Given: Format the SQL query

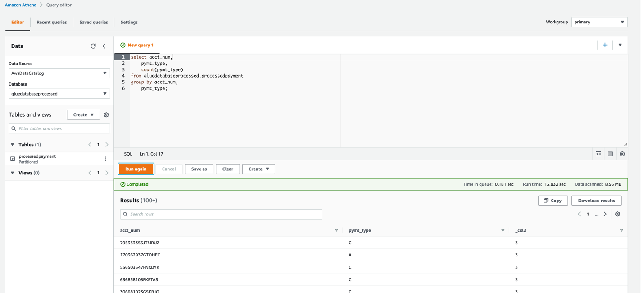Looking at the screenshot, I should coord(599,154).
